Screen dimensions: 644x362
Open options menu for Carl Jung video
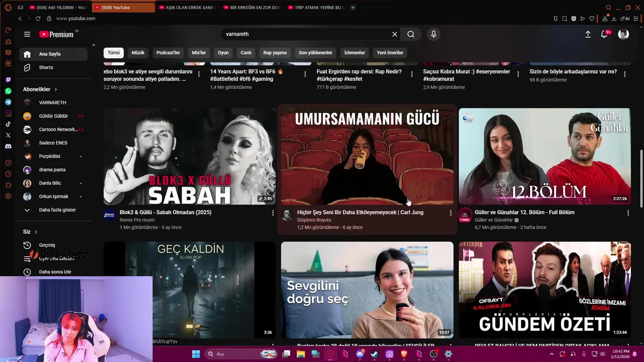pyautogui.click(x=450, y=213)
